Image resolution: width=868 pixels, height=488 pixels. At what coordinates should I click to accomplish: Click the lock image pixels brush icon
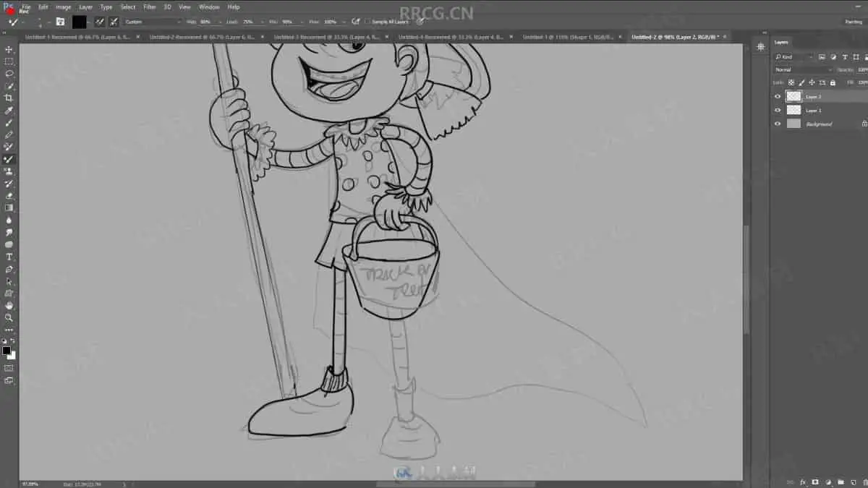(801, 82)
